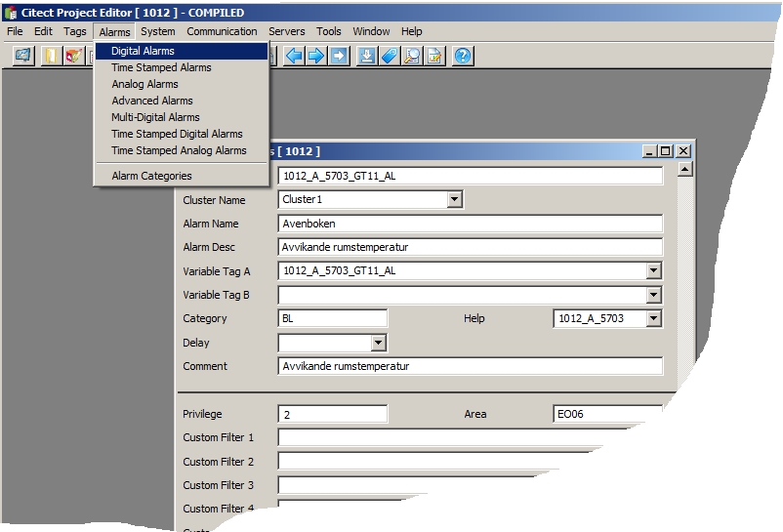This screenshot has width=783, height=532.
Task: Click the boxed white arrow icon
Action: [339, 56]
